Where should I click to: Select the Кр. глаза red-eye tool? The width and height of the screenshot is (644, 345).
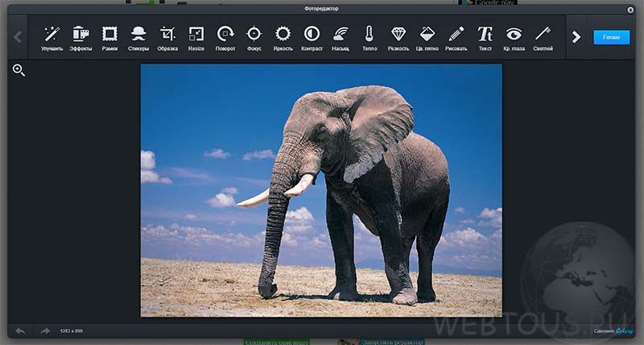(x=514, y=38)
